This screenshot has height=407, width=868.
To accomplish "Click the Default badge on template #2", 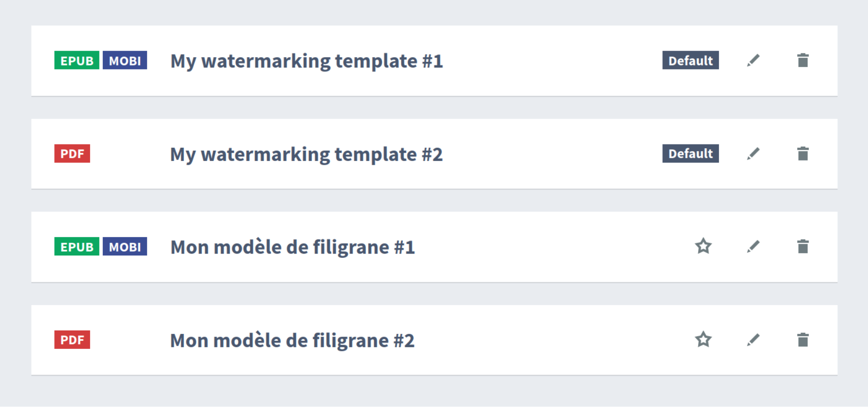I will pos(690,153).
